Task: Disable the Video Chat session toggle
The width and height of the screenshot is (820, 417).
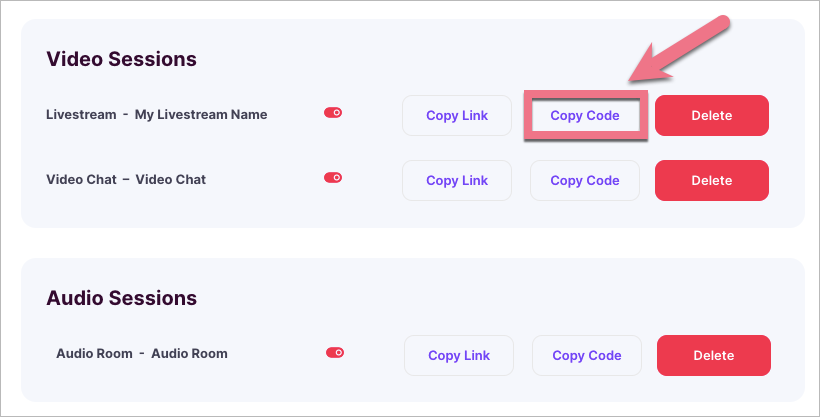Action: 333,177
